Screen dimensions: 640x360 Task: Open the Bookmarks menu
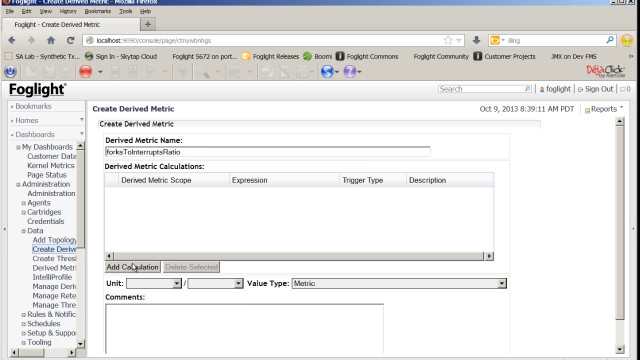[98, 11]
